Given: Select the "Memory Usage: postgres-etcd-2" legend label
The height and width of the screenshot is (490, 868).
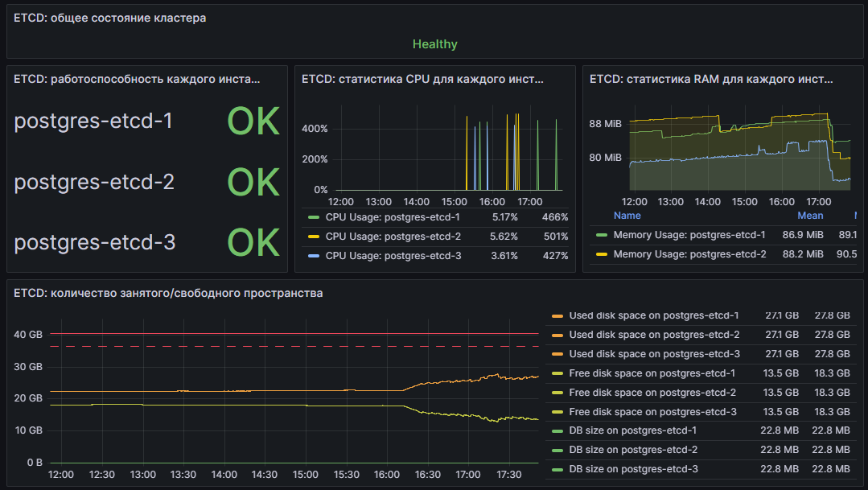Looking at the screenshot, I should tap(689, 254).
